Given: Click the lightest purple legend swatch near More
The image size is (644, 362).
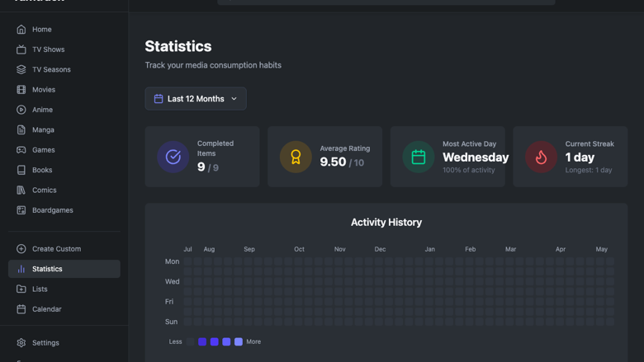Looking at the screenshot, I should [x=239, y=342].
